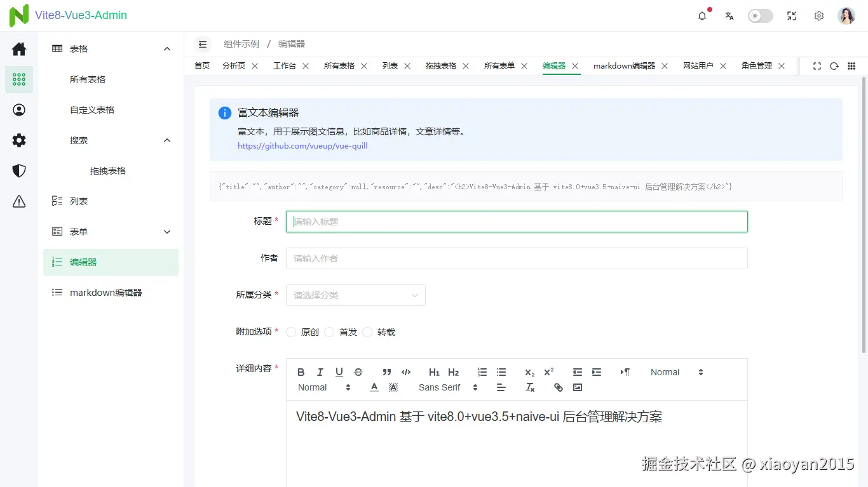Open the text color picker
The image size is (868, 487).
click(374, 387)
